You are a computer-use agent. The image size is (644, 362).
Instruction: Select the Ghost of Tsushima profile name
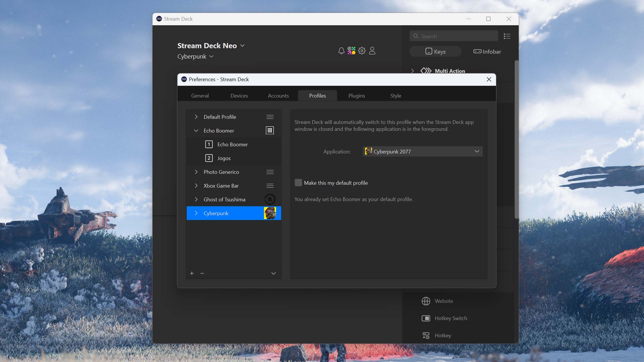click(224, 199)
